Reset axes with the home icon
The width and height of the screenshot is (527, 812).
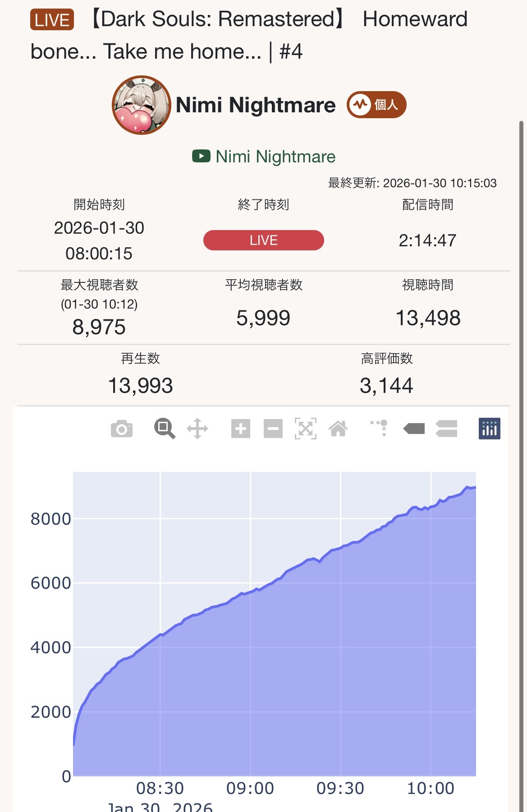click(338, 429)
